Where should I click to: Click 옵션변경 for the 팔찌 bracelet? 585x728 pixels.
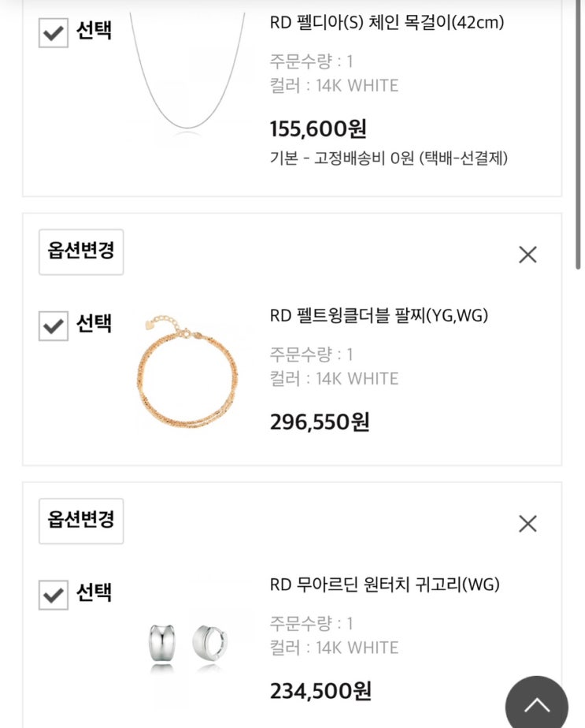coord(81,251)
